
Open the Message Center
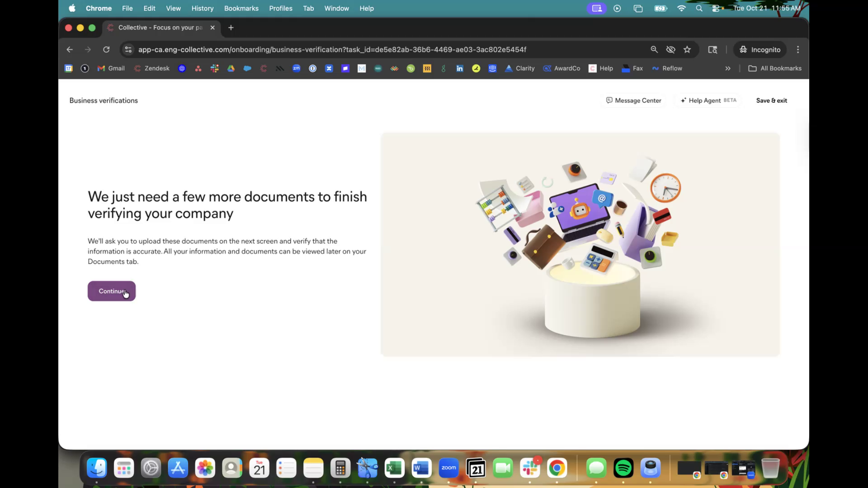click(x=633, y=100)
